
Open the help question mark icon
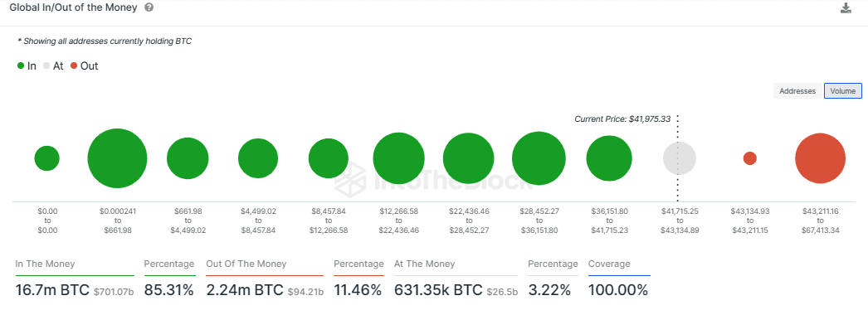(149, 8)
